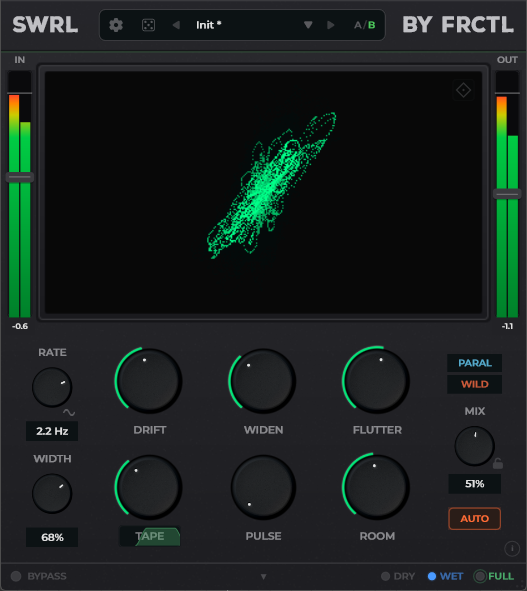Click the WIDEN knob
Image resolution: width=527 pixels, height=591 pixels.
263,381
